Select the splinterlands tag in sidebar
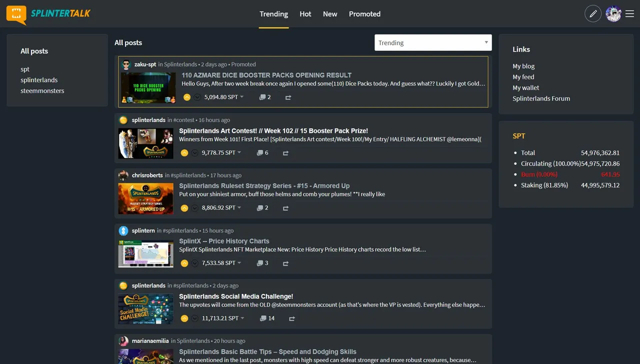Screen dimensions: 640x364 click(x=39, y=80)
